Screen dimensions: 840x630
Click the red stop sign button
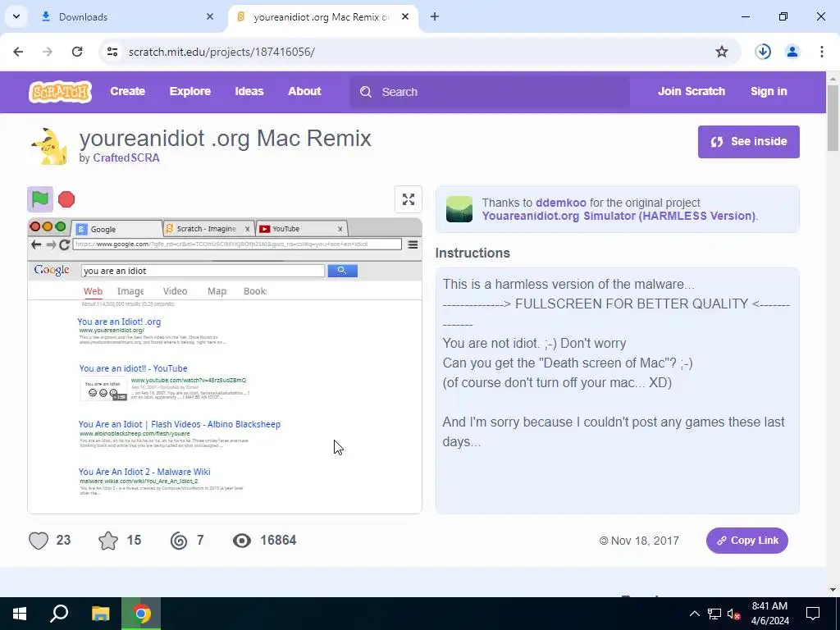pos(66,199)
